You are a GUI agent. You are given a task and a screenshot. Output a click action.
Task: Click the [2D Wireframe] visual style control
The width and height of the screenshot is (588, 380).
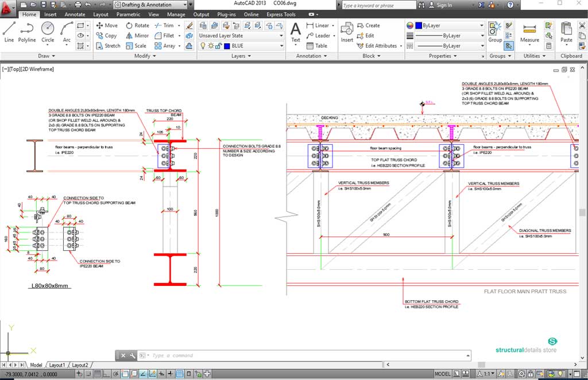[37, 69]
